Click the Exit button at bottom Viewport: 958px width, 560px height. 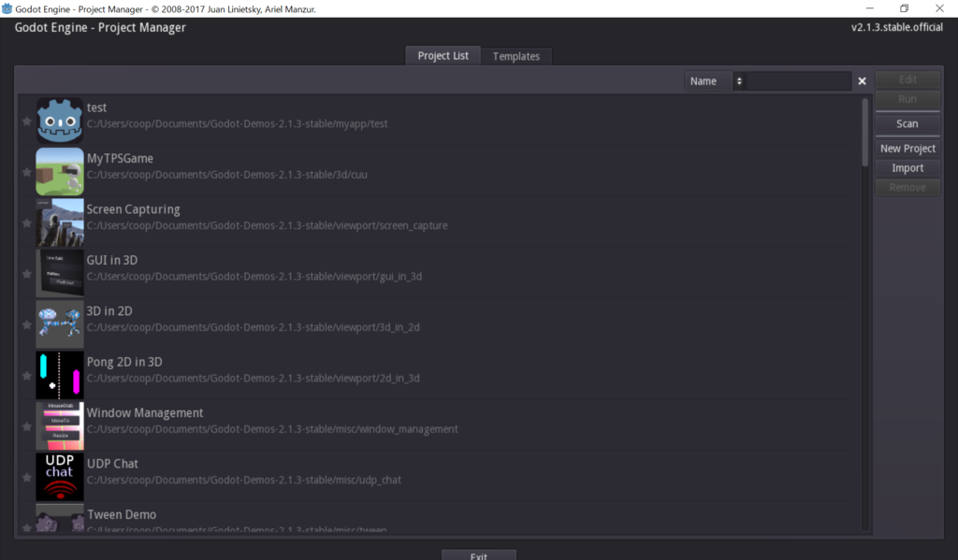click(479, 555)
